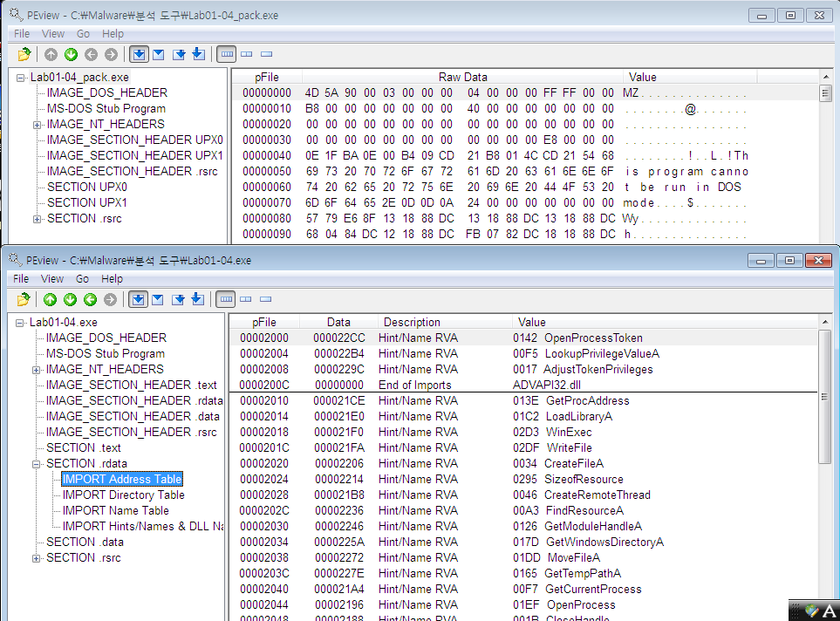Click the green up arrow in Lab01-04.exe window
The height and width of the screenshot is (621, 840).
(51, 299)
